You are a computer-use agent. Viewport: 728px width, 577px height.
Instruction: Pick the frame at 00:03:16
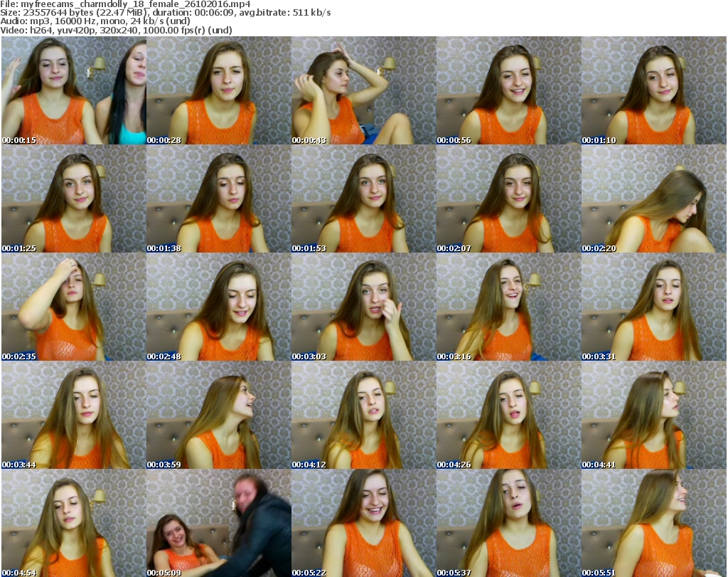[508, 307]
